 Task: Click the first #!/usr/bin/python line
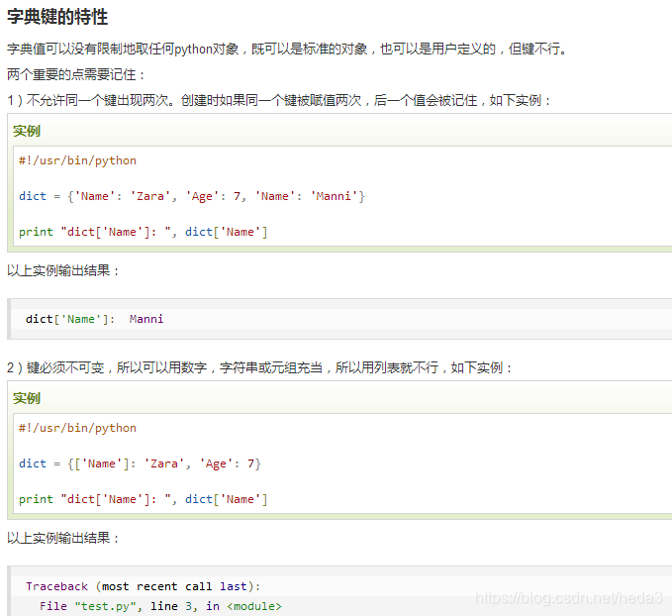77,160
